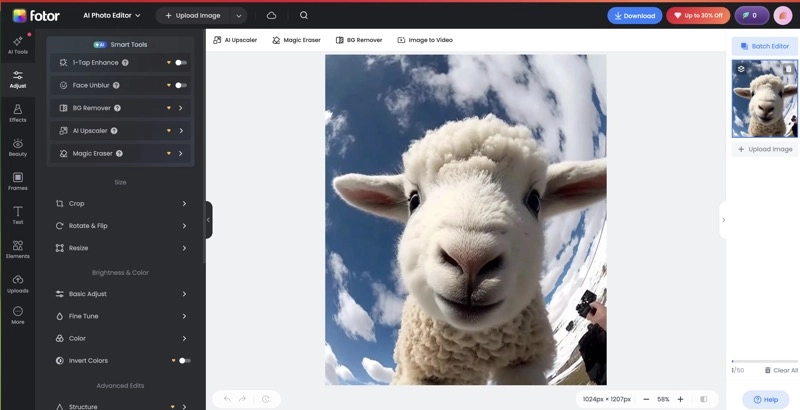Select BG Remover in the top toolbar

(359, 40)
